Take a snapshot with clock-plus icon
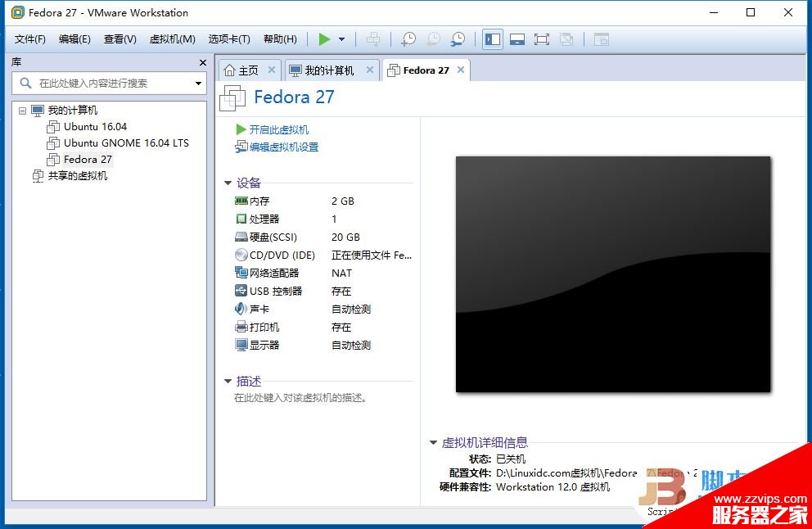This screenshot has width=812, height=529. click(x=408, y=39)
